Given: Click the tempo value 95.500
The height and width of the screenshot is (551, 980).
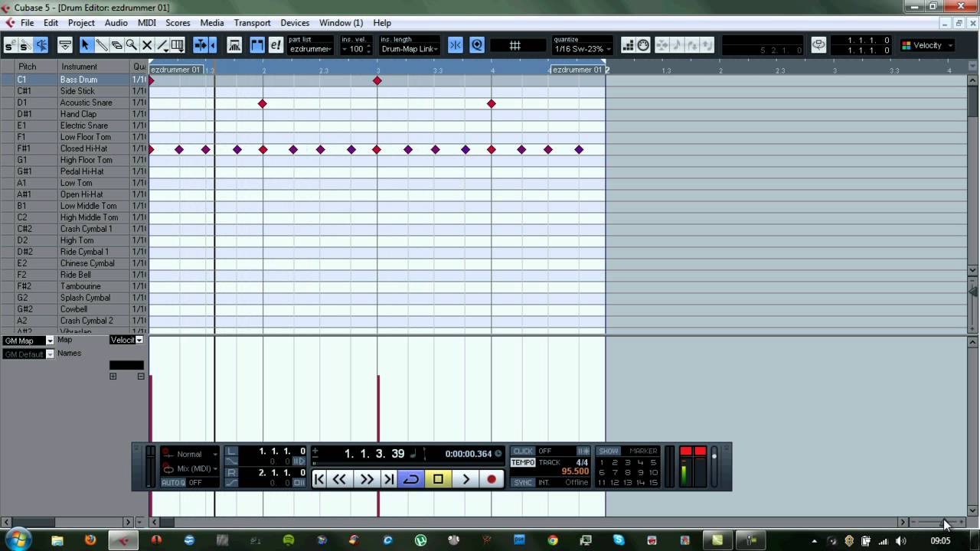Looking at the screenshot, I should 575,472.
